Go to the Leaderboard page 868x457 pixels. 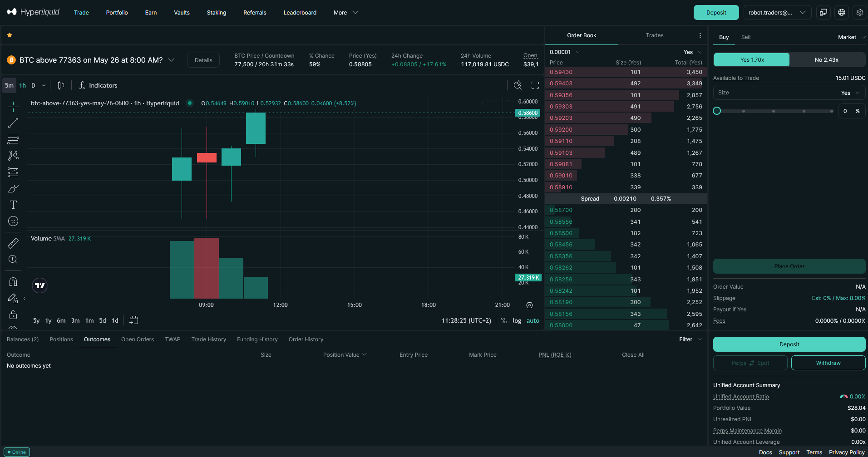(300, 13)
